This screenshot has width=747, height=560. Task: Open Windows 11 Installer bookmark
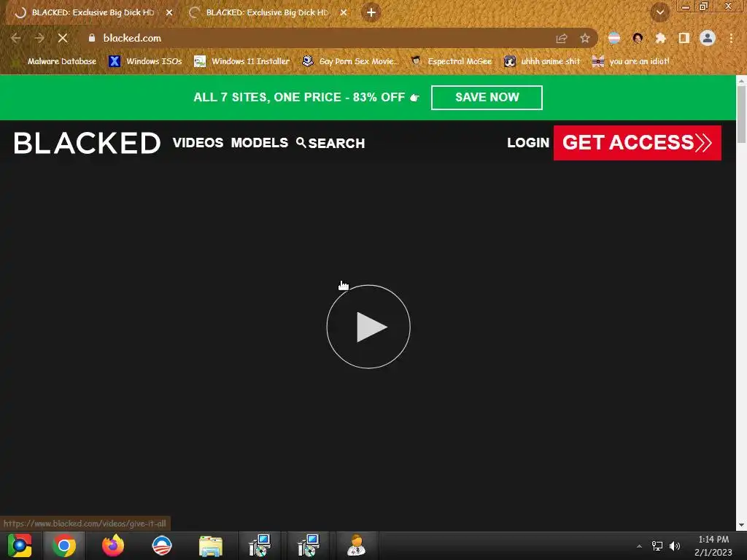coord(242,61)
